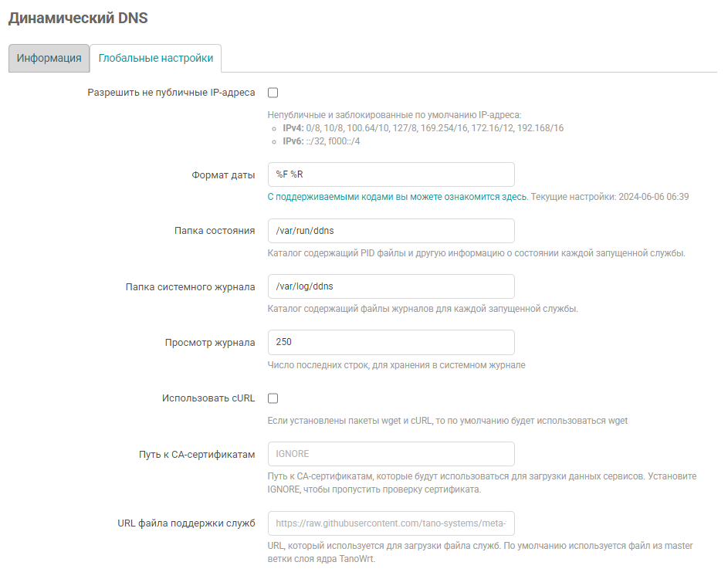
Task: Enable the Разрешить не публичные IP-адреса checkbox
Action: tap(273, 93)
